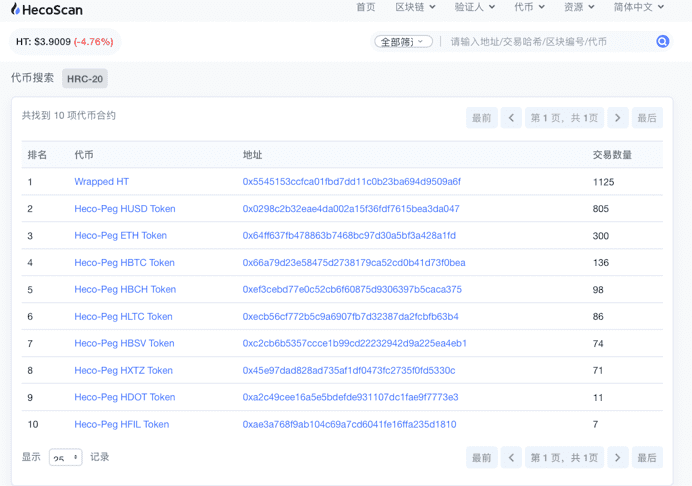Open ETH token address starting 0x64ff637fb478

[x=349, y=235]
